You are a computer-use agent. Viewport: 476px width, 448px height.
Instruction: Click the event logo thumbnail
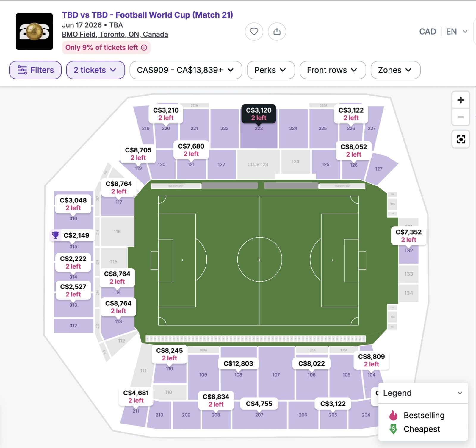click(x=35, y=32)
